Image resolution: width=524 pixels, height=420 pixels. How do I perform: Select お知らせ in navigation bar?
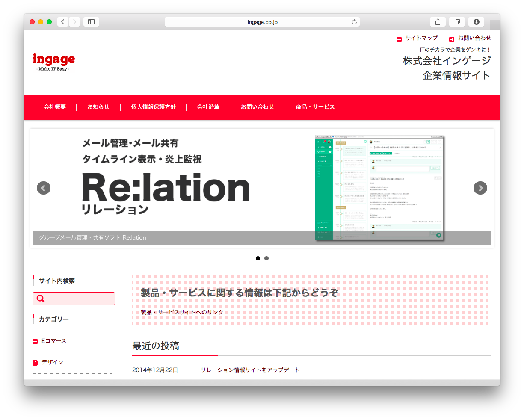(x=98, y=107)
